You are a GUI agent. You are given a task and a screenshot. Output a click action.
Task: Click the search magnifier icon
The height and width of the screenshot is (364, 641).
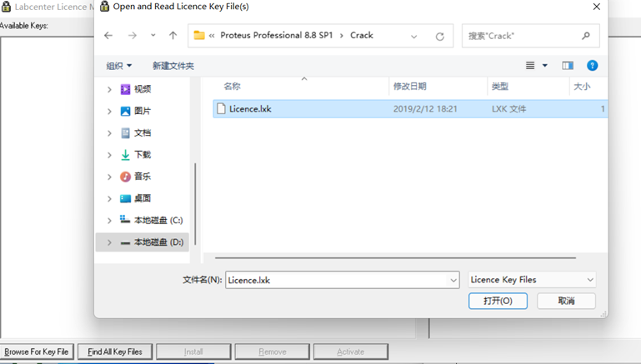[586, 36]
